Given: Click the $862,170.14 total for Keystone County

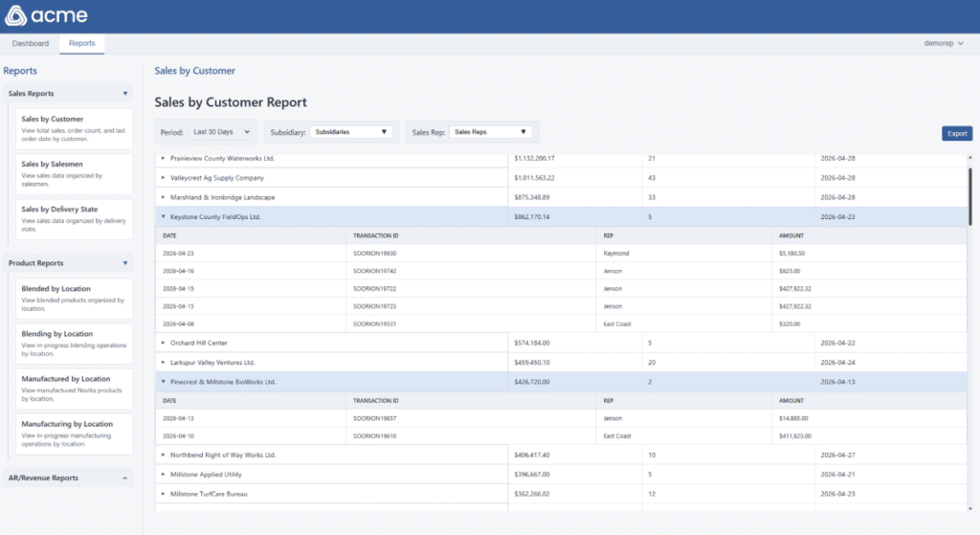Looking at the screenshot, I should coord(532,217).
